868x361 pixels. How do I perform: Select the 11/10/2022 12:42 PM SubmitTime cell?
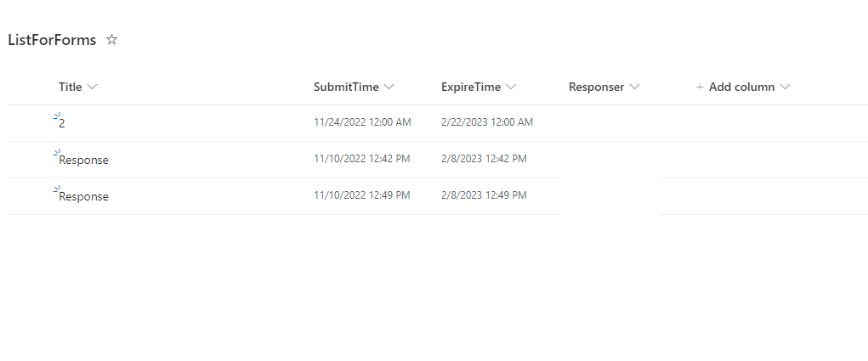(361, 159)
